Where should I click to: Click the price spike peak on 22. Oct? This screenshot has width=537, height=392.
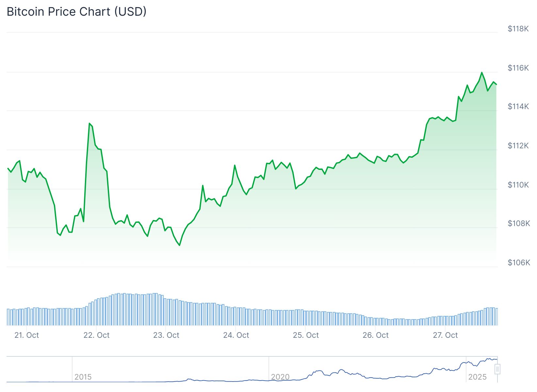(89, 123)
